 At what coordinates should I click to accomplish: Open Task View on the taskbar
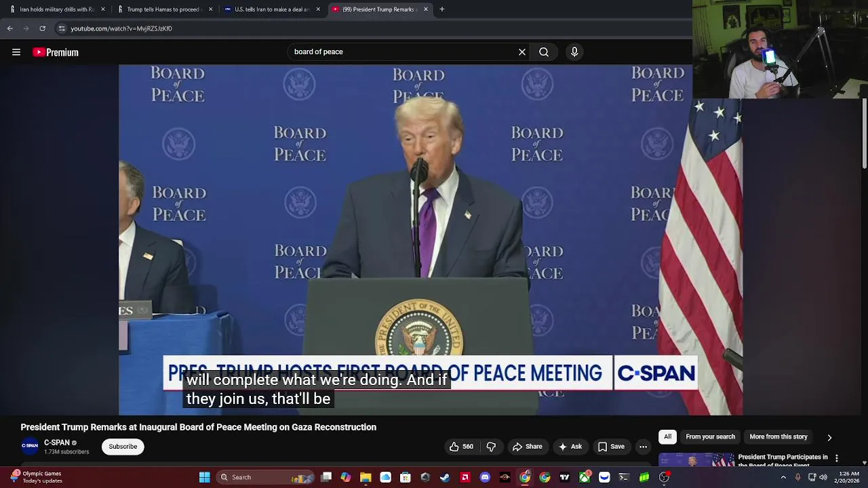coord(326,477)
